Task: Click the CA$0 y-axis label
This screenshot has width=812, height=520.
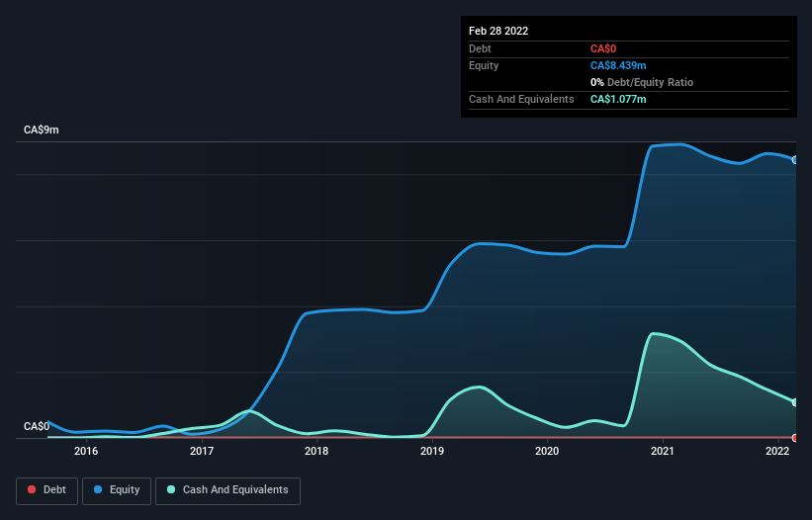Action: click(37, 426)
